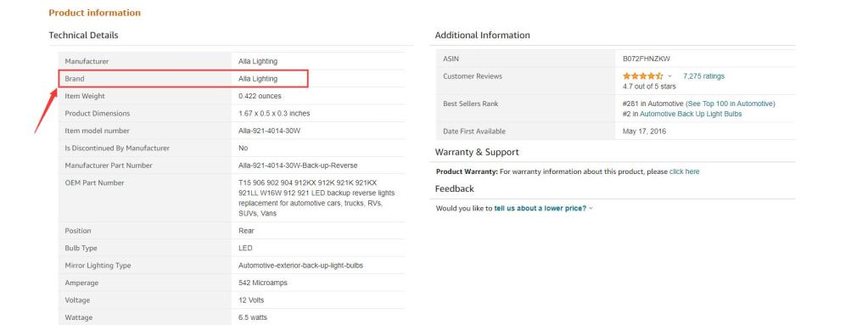Click the Additional Information heading
This screenshot has height=325, width=868.
click(482, 35)
